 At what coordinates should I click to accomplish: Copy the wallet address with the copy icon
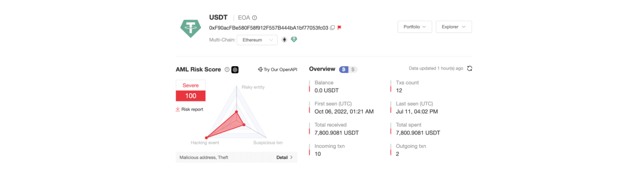tap(332, 28)
